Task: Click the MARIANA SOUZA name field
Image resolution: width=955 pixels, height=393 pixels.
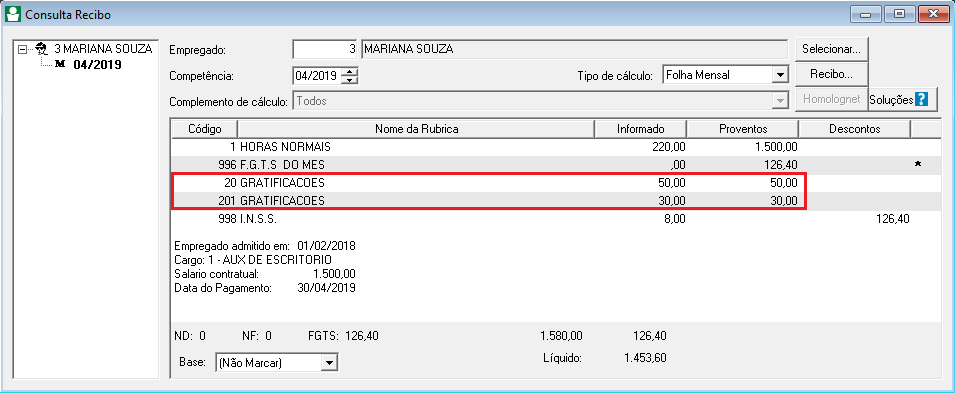Action: (x=574, y=49)
